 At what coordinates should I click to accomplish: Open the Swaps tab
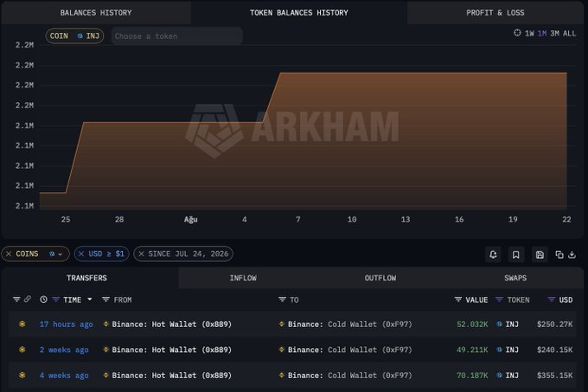[x=515, y=278]
